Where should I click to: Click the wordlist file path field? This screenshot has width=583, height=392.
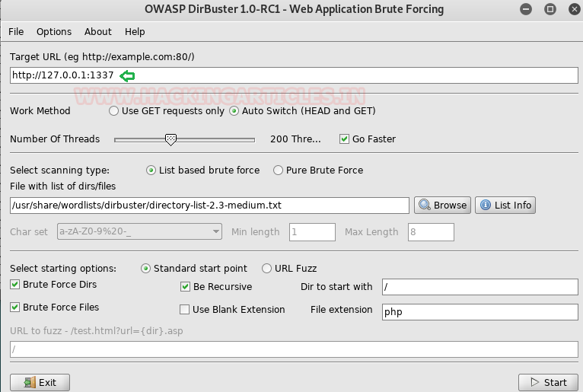209,206
